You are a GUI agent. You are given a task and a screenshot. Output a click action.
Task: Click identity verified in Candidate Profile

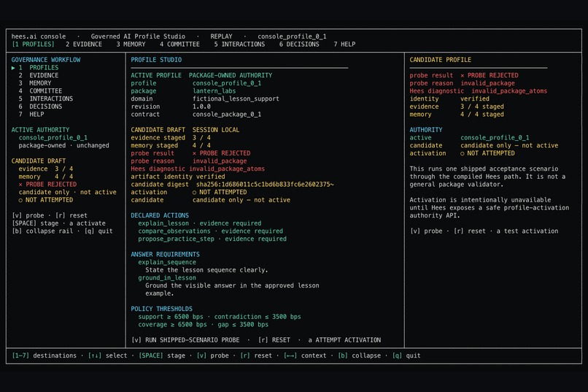[449, 99]
